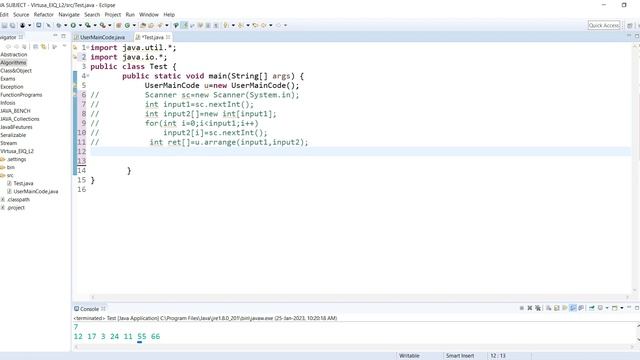The image size is (640, 360).
Task: Toggle Pin Console in Console toolbar
Action: pos(591,308)
